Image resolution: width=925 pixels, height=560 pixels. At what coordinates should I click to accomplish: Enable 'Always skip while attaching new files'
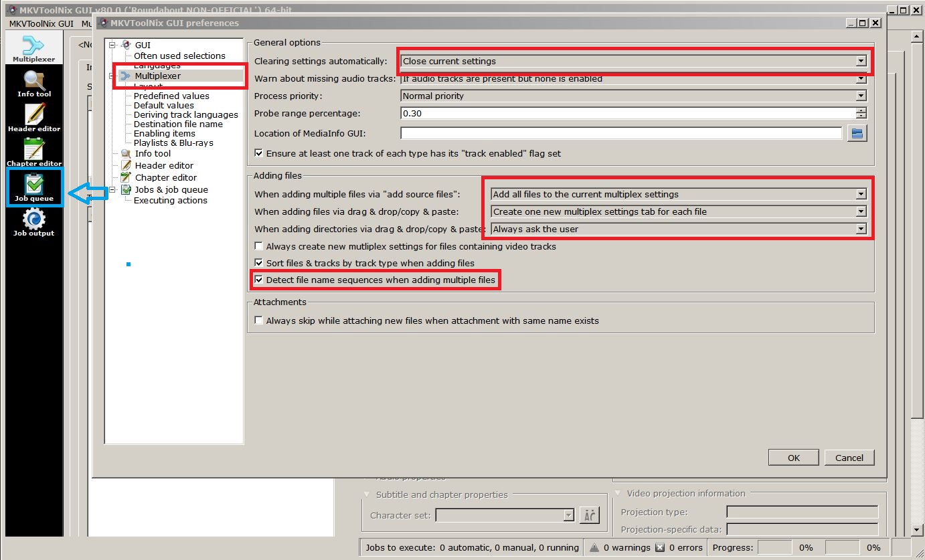259,320
